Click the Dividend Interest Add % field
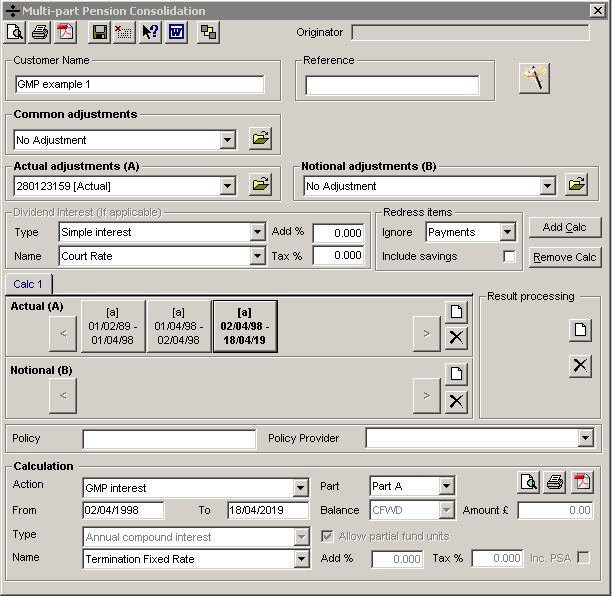This screenshot has height=596, width=612. [338, 233]
